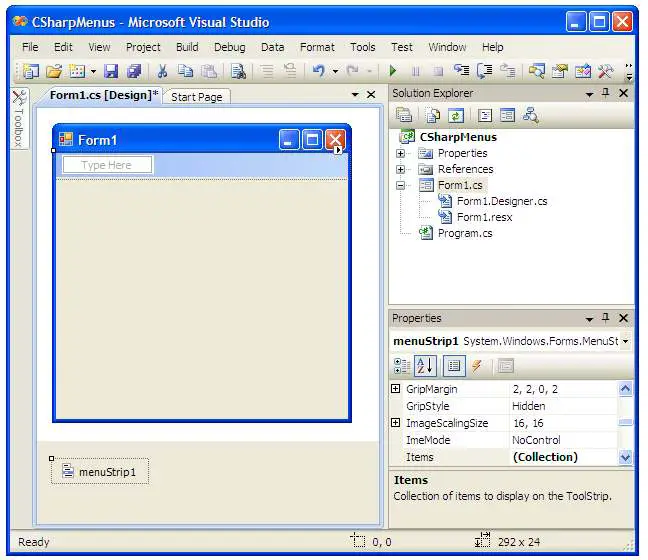The width and height of the screenshot is (648, 560).
Task: Switch to the Start Page tab
Action: coord(196,97)
